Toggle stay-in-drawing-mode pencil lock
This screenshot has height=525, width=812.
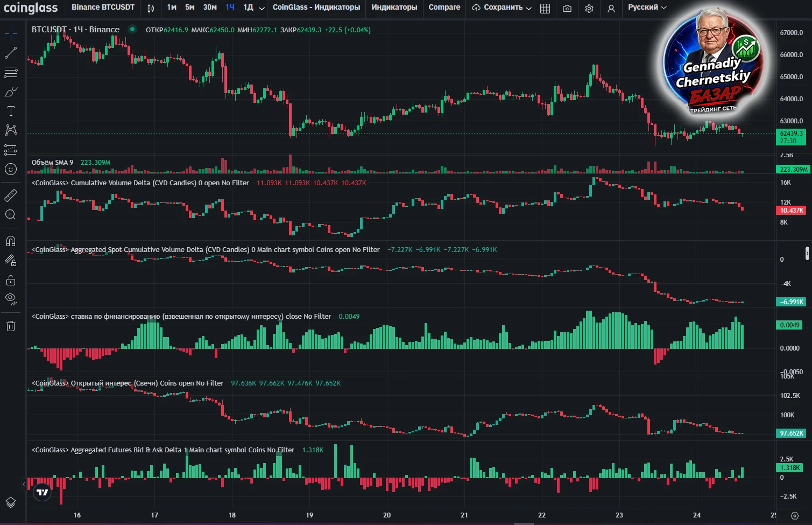11,261
